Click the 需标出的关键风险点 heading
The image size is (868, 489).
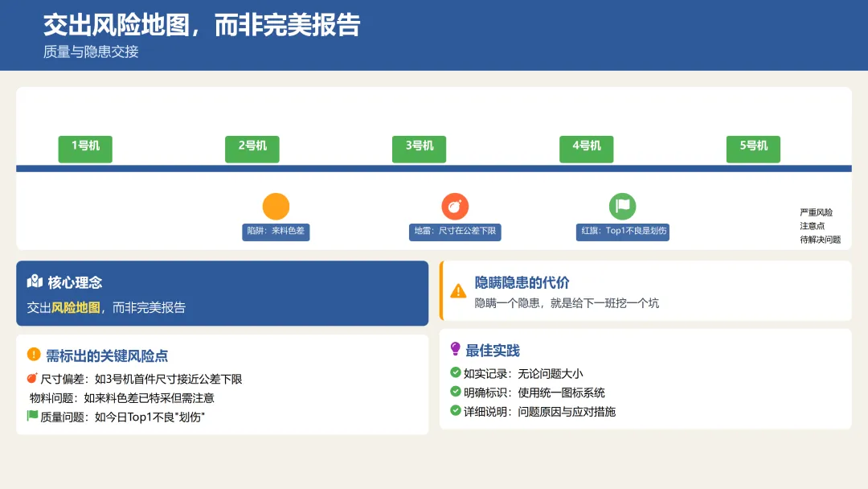click(x=107, y=355)
